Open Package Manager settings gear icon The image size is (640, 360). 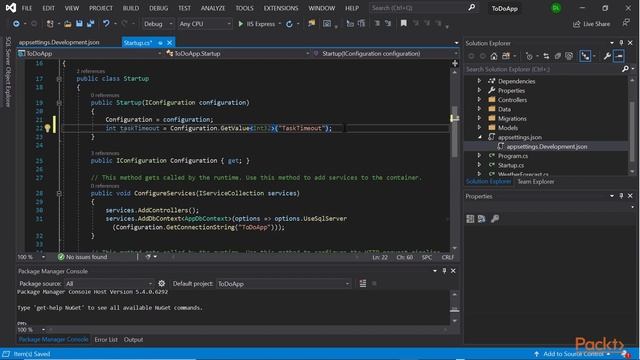(x=162, y=284)
